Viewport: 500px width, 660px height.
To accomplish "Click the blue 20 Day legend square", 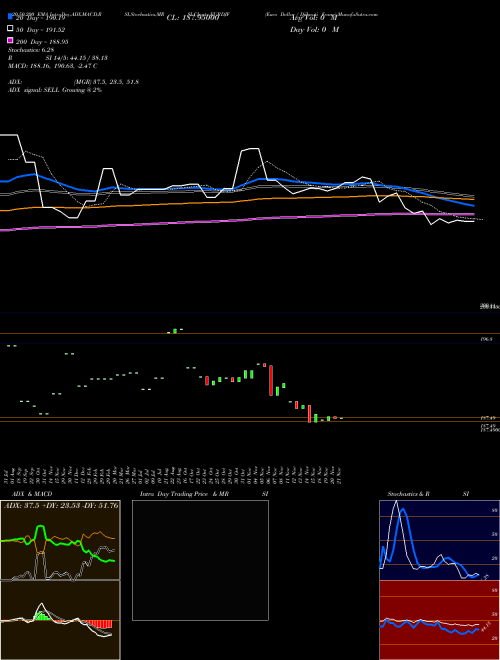I will tap(10, 17).
